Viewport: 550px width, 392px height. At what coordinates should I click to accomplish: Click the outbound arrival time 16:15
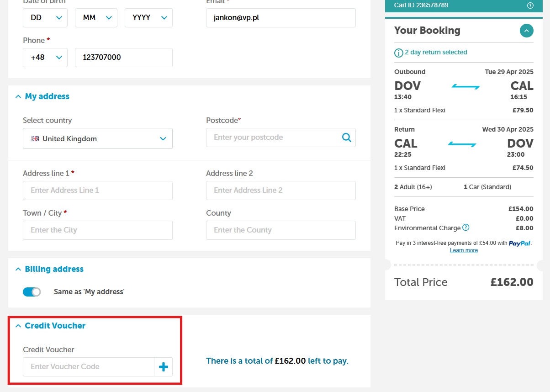tap(519, 97)
